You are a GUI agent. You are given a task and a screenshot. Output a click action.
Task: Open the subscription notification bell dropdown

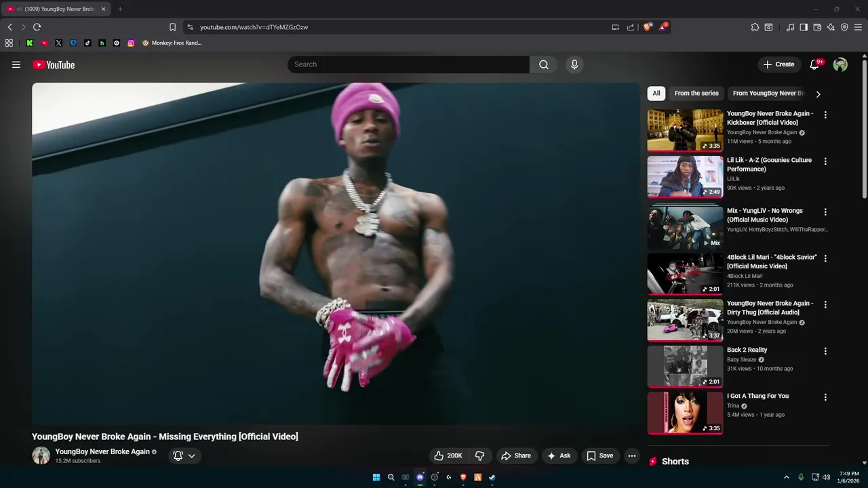tap(184, 455)
